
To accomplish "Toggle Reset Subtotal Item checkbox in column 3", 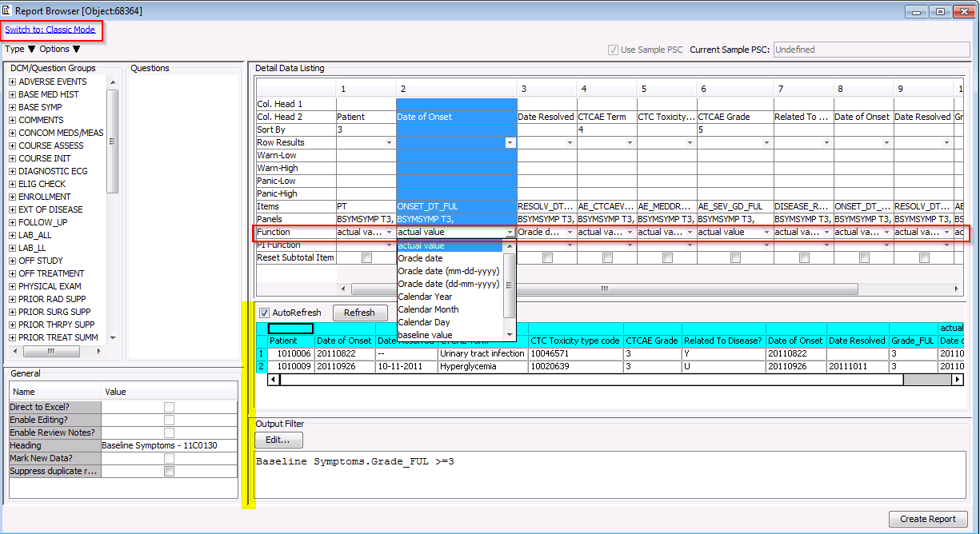I will (x=547, y=258).
